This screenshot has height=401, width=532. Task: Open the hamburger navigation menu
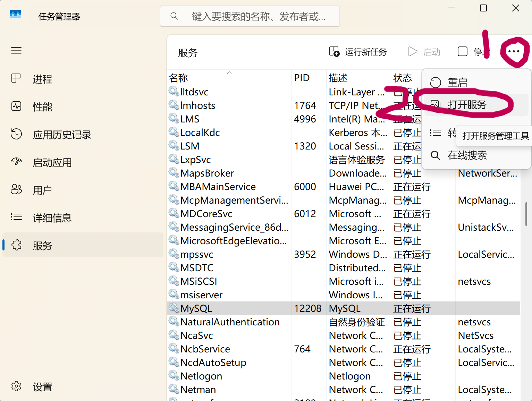tap(16, 51)
